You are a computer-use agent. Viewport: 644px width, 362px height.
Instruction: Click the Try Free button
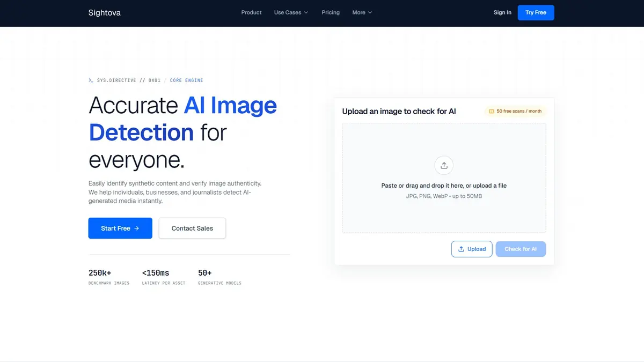[x=536, y=12]
